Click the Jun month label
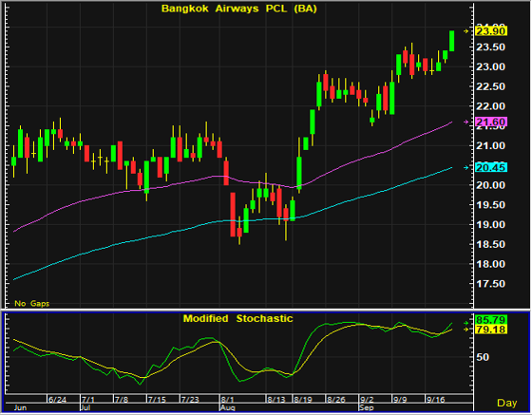 click(20, 407)
